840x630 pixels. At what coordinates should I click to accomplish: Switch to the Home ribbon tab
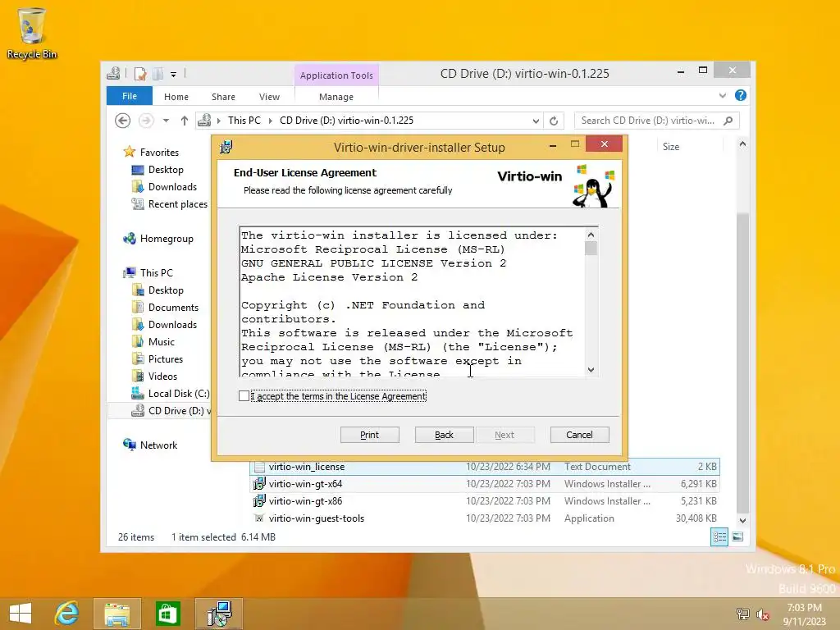click(176, 97)
